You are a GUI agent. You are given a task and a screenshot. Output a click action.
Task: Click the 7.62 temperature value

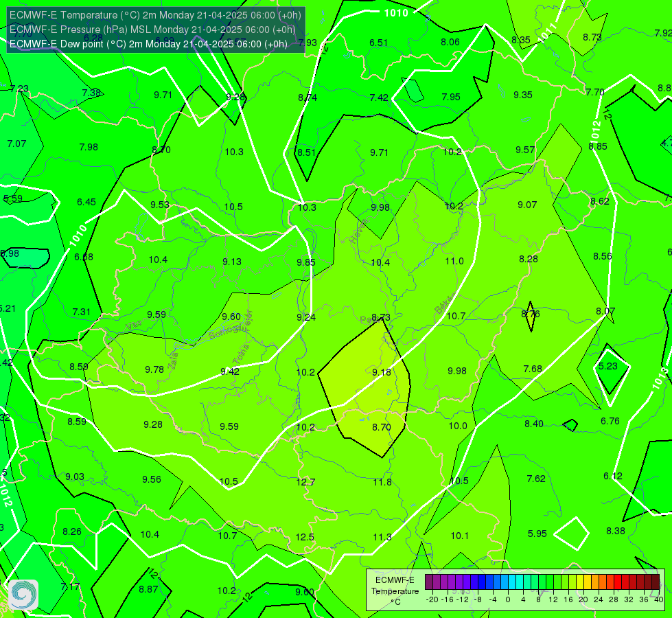[536, 478]
